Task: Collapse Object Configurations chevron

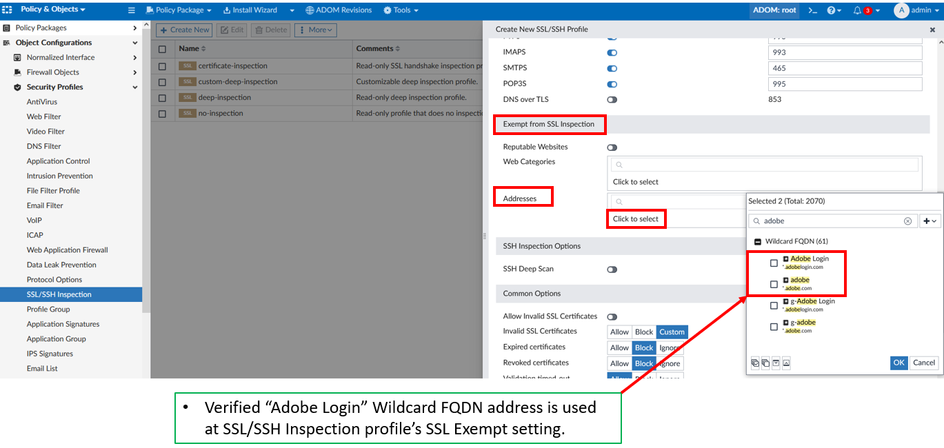Action: point(135,43)
